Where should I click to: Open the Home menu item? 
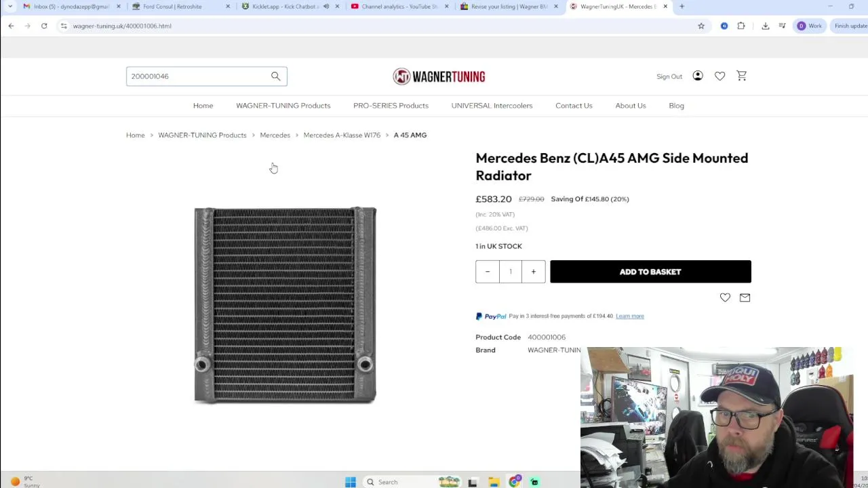(x=203, y=106)
